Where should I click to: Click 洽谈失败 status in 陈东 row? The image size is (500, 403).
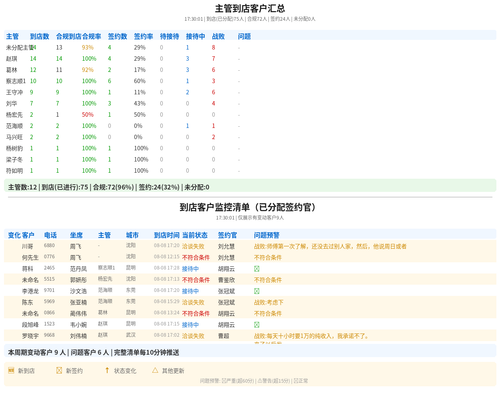pyautogui.click(x=193, y=302)
